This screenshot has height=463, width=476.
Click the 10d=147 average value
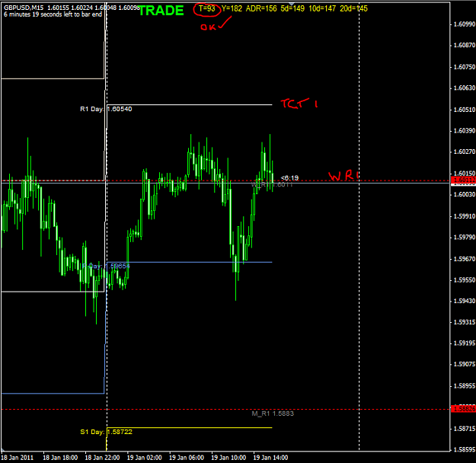pyautogui.click(x=322, y=8)
